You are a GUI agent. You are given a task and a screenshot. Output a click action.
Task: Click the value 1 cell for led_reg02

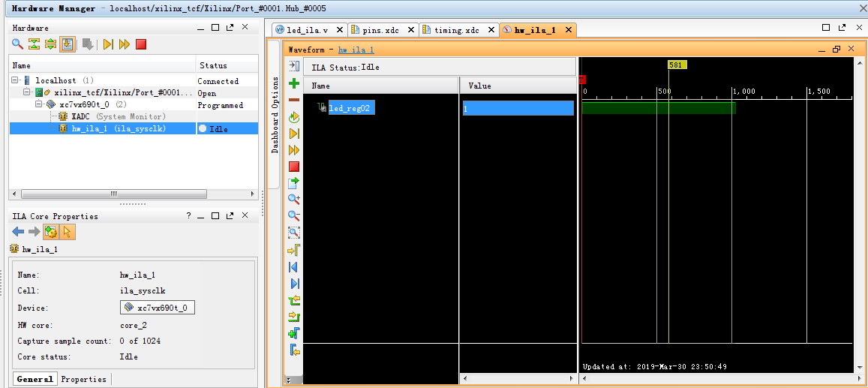point(518,109)
